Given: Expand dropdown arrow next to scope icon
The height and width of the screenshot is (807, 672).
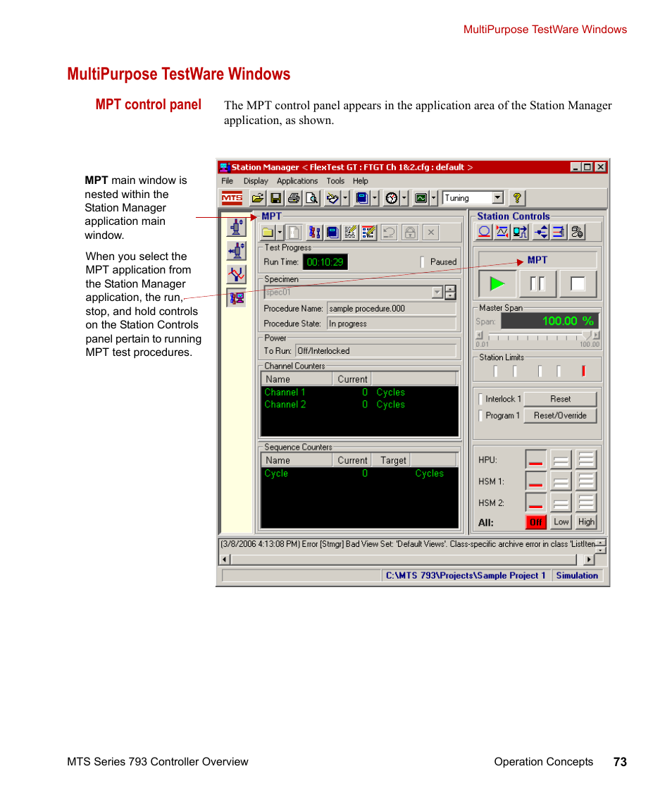Looking at the screenshot, I should click(x=433, y=198).
